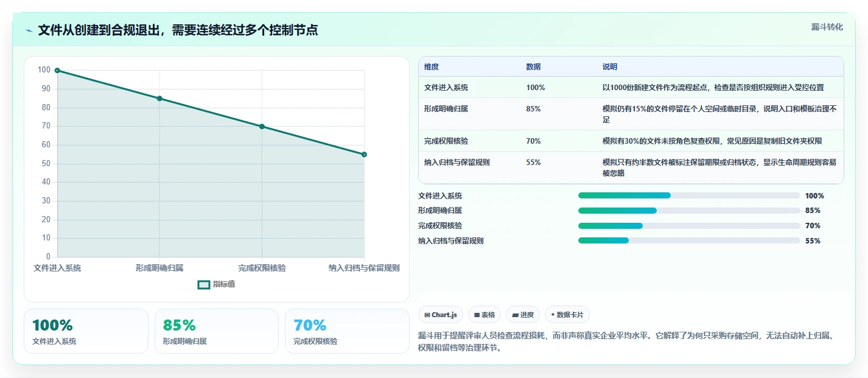
Task: Click the 70% value in the table
Action: (x=533, y=141)
